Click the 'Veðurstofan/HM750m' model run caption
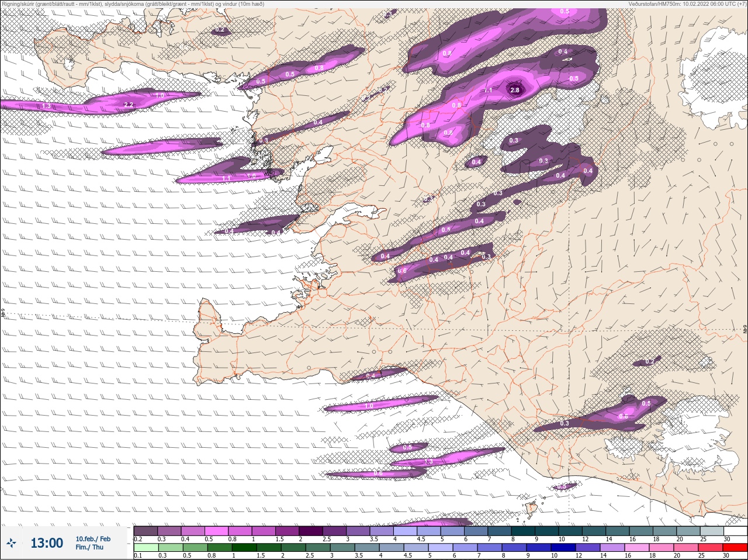 point(687,4)
